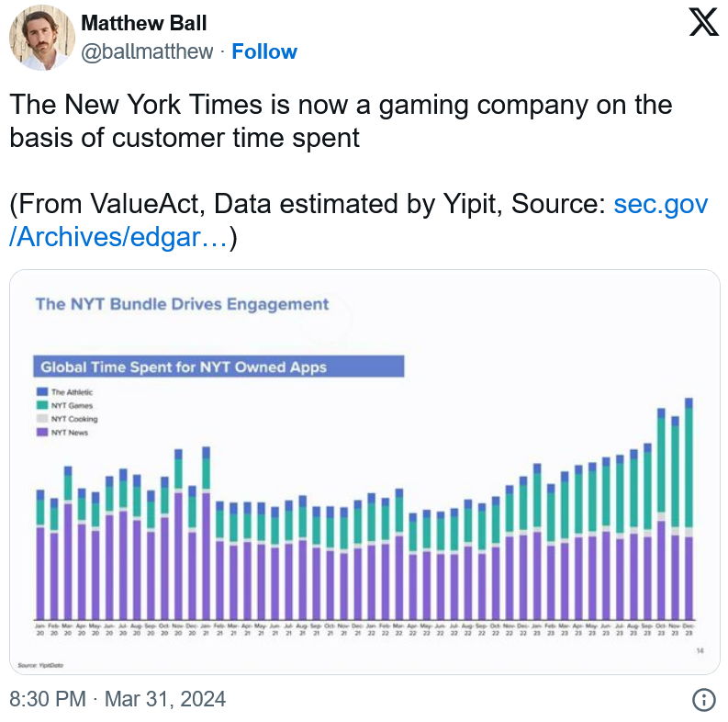The width and height of the screenshot is (728, 722).
Task: Click the Global Time Spent for NYT Owned Apps banner
Action: click(x=218, y=367)
